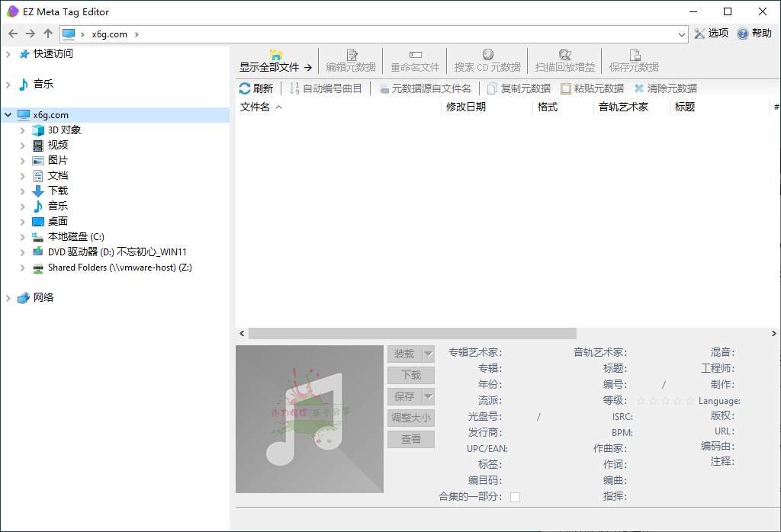Screen dimensions: 781x532
Task: Sort list by 修改日期 column header
Action: [x=466, y=107]
